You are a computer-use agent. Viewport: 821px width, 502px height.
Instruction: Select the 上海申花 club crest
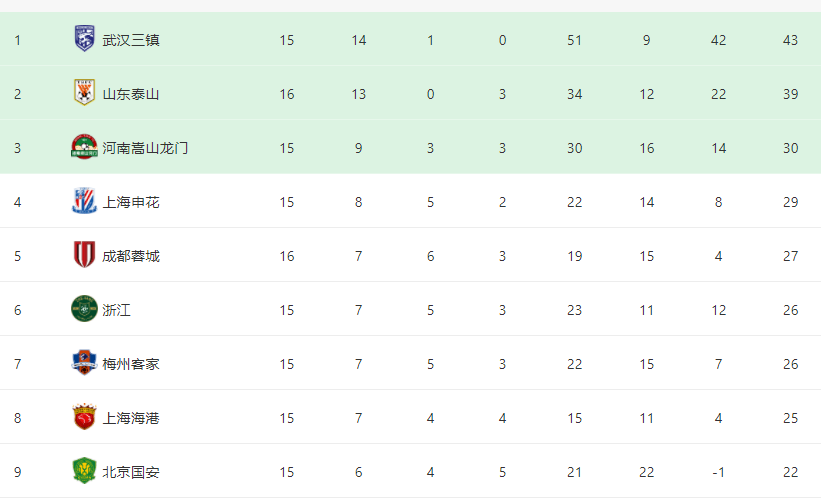coord(84,201)
